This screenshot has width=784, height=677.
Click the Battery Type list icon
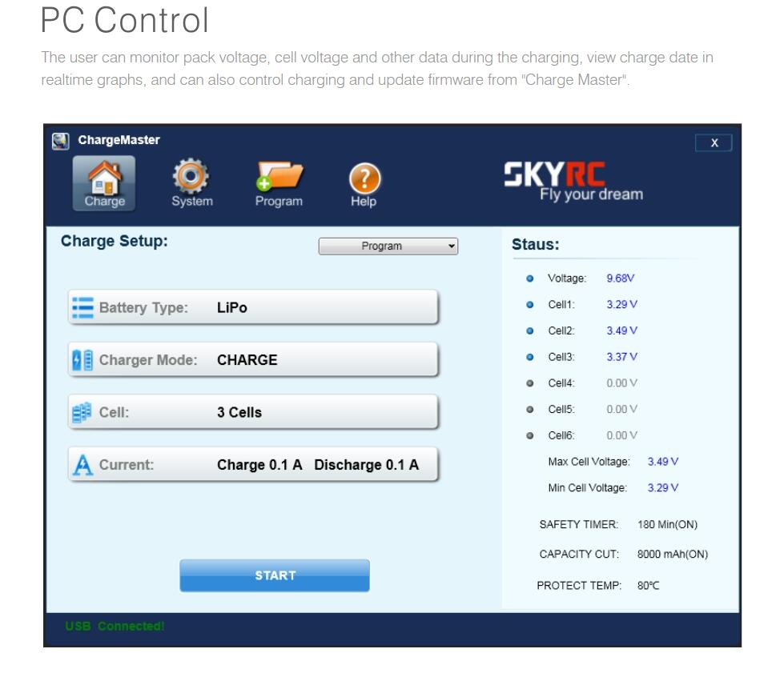82,308
